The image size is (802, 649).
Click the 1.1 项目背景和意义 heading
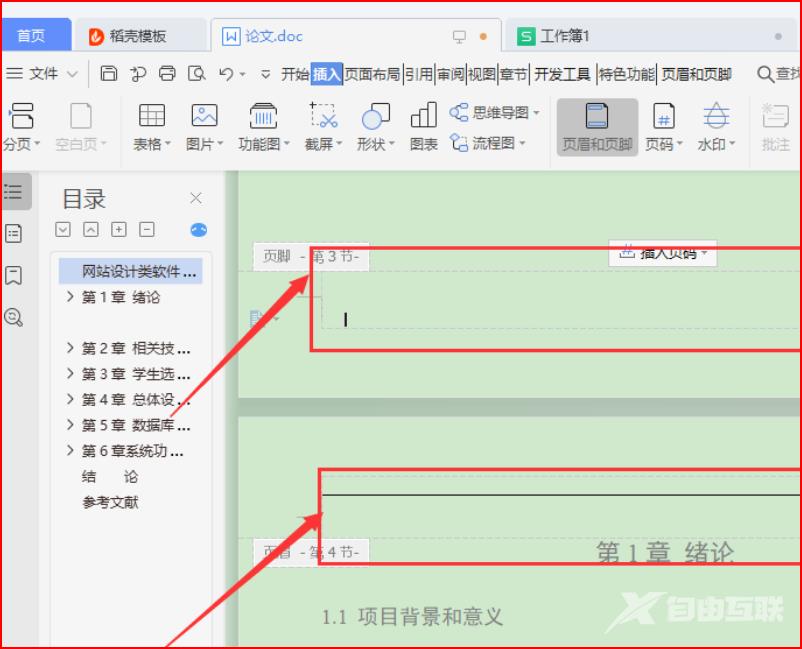[412, 617]
